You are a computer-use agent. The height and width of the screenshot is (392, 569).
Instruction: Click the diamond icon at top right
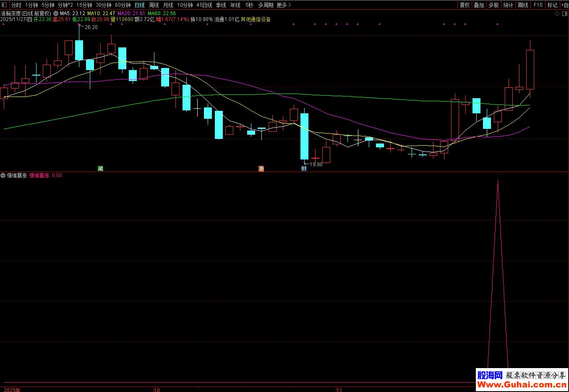557,13
